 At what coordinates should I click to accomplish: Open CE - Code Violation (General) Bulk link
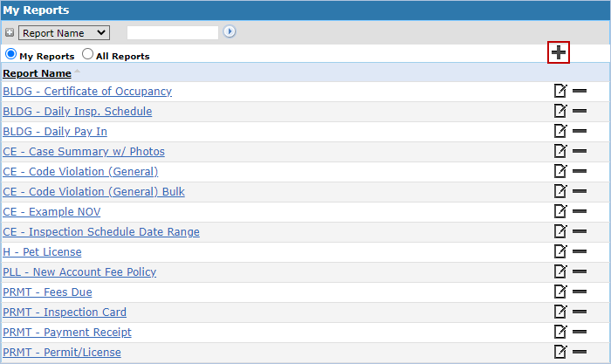pos(93,191)
